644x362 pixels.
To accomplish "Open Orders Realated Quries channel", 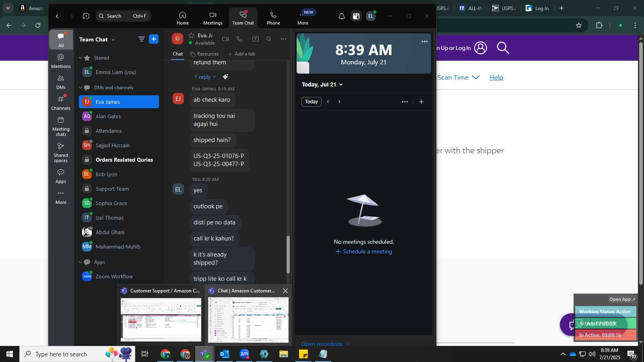I will click(x=119, y=160).
